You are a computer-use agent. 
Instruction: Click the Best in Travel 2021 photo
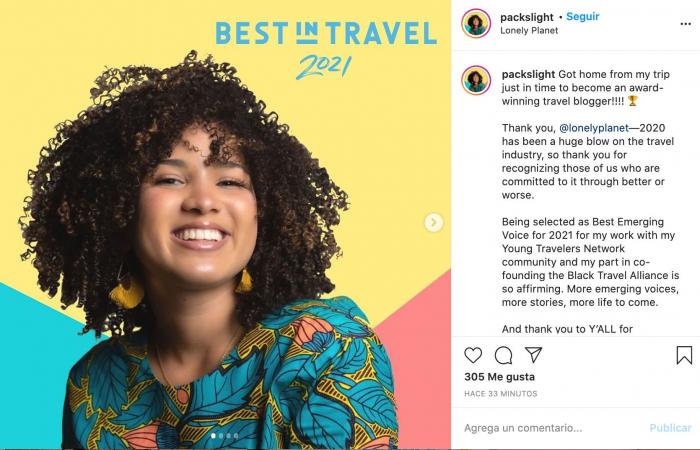click(225, 224)
